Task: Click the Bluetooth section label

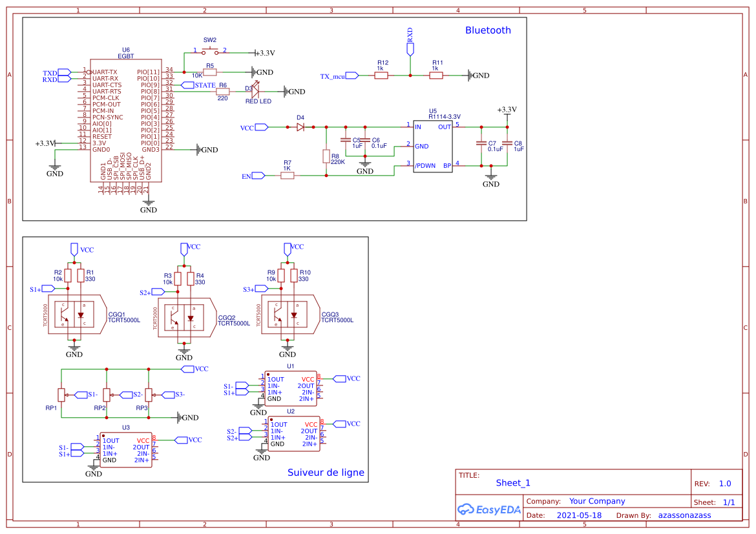Action: tap(488, 30)
